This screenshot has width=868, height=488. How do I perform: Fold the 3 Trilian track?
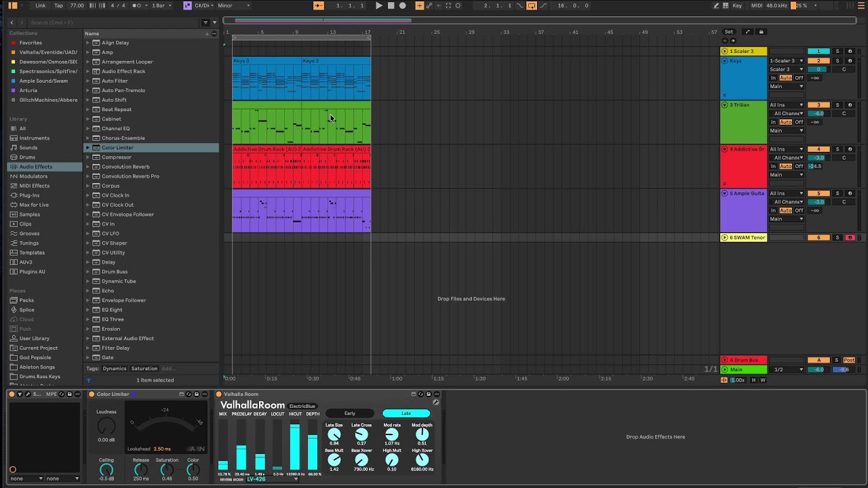(x=724, y=105)
